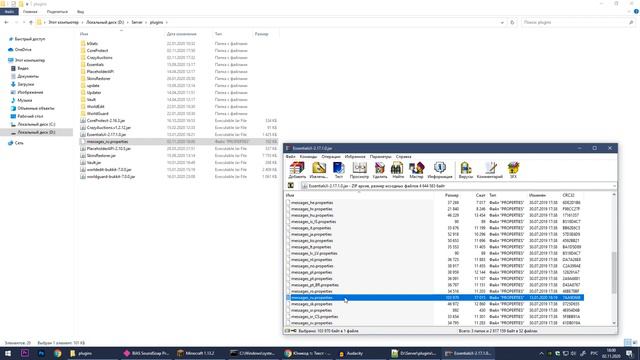The image size is (640, 360).
Task: Switch to BIAS SoundSoap taskbar item
Action: [146, 353]
